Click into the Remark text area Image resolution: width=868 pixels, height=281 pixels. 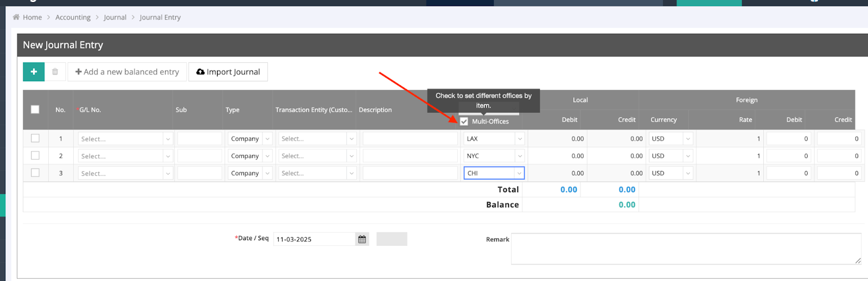click(686, 248)
